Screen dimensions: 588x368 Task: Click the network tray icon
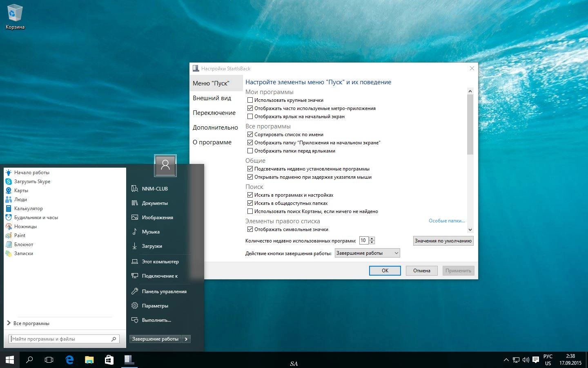pos(516,360)
